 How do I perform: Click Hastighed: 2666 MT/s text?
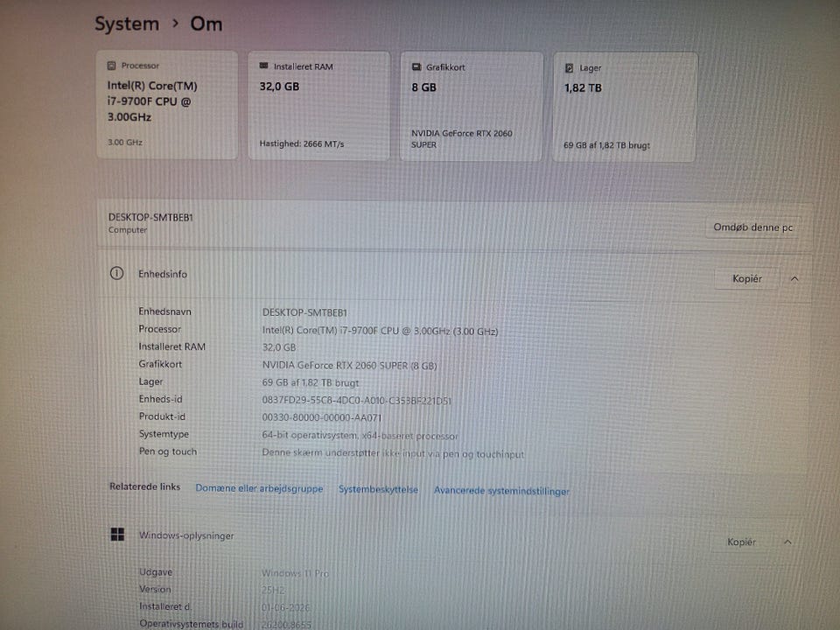coord(302,143)
